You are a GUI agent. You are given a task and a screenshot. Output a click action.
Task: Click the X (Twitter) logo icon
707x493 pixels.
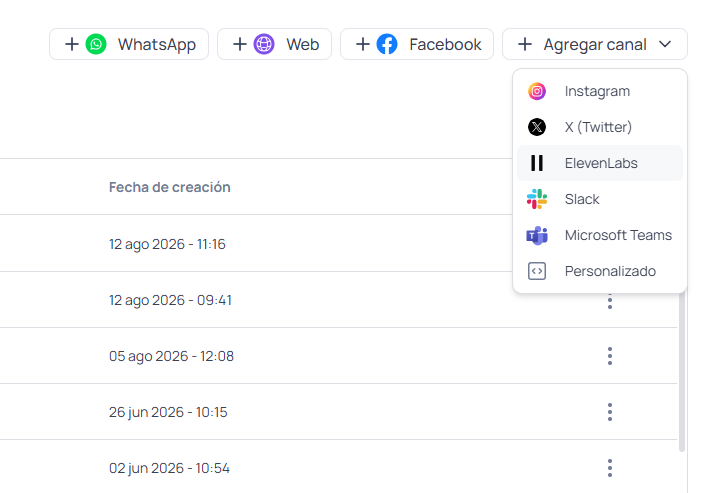[x=537, y=127]
